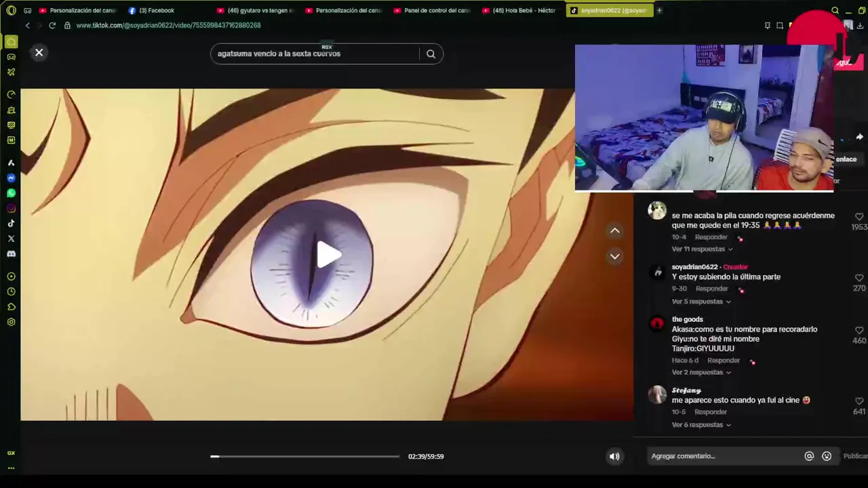Take snapshot icon in browser toolbar
868x488 pixels.
point(780,26)
